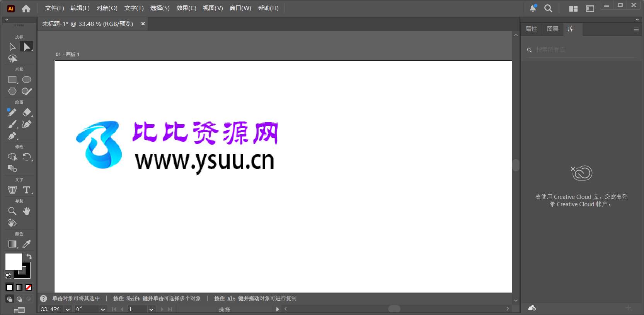
Task: Select the Rectangle shape tool
Action: pos(12,80)
